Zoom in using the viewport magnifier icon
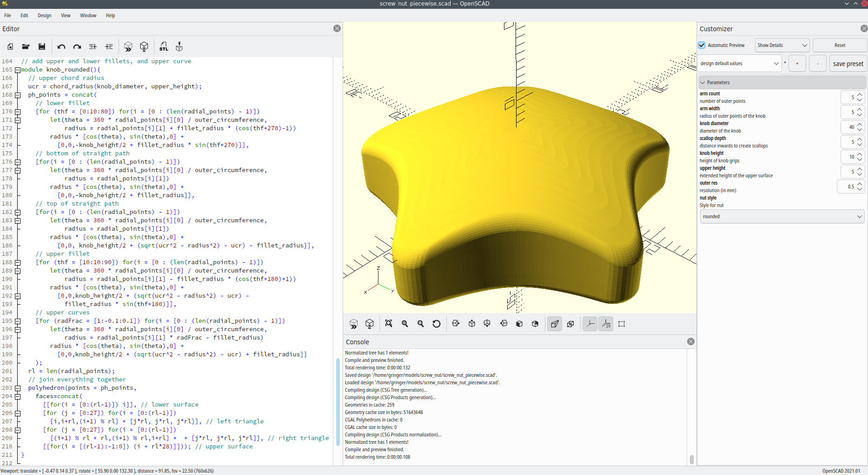868x475 pixels. click(x=405, y=324)
